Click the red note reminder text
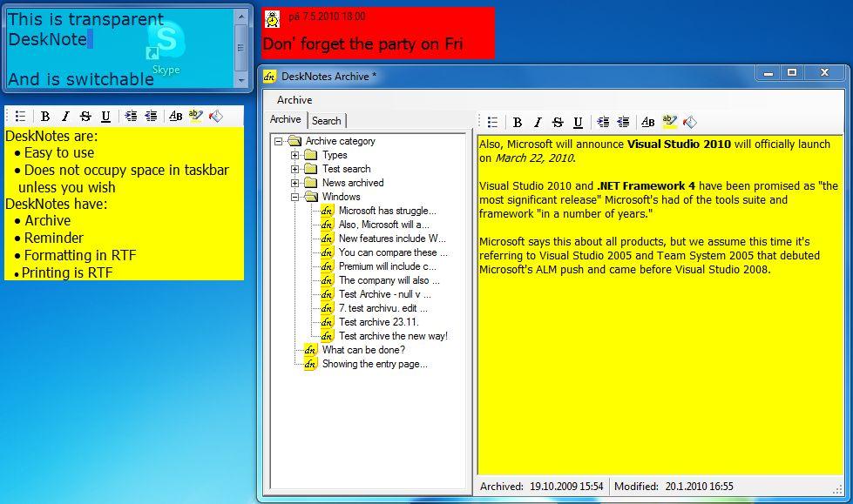 [362, 44]
